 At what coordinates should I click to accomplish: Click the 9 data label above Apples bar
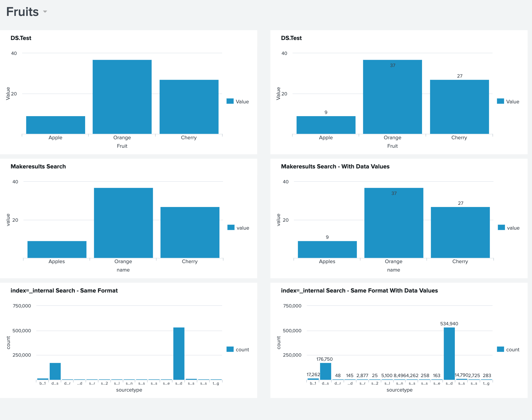tap(327, 238)
